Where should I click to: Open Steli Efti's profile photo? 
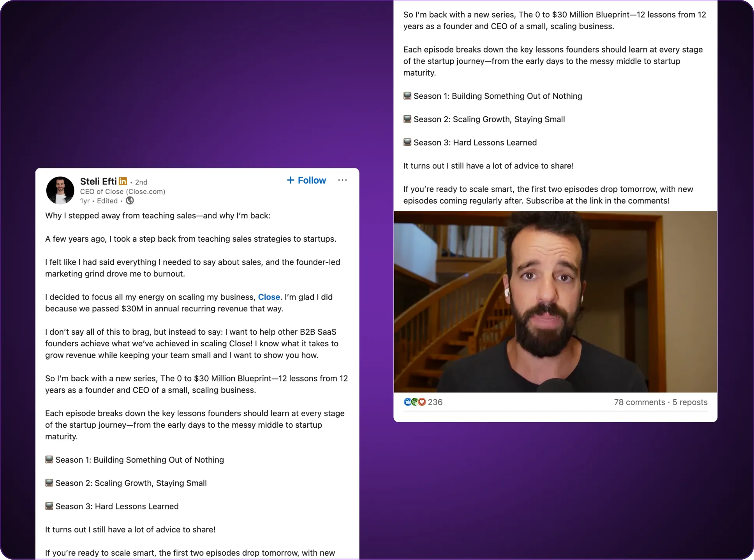60,190
